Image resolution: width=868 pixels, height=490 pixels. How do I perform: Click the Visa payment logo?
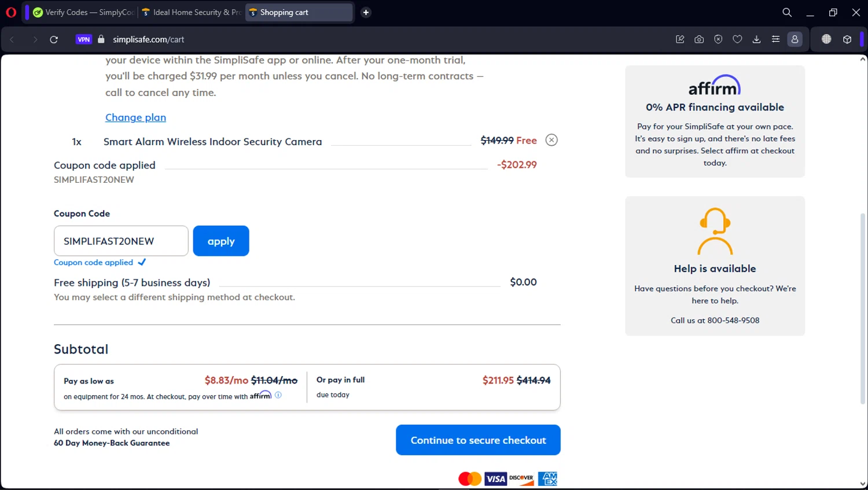click(495, 479)
